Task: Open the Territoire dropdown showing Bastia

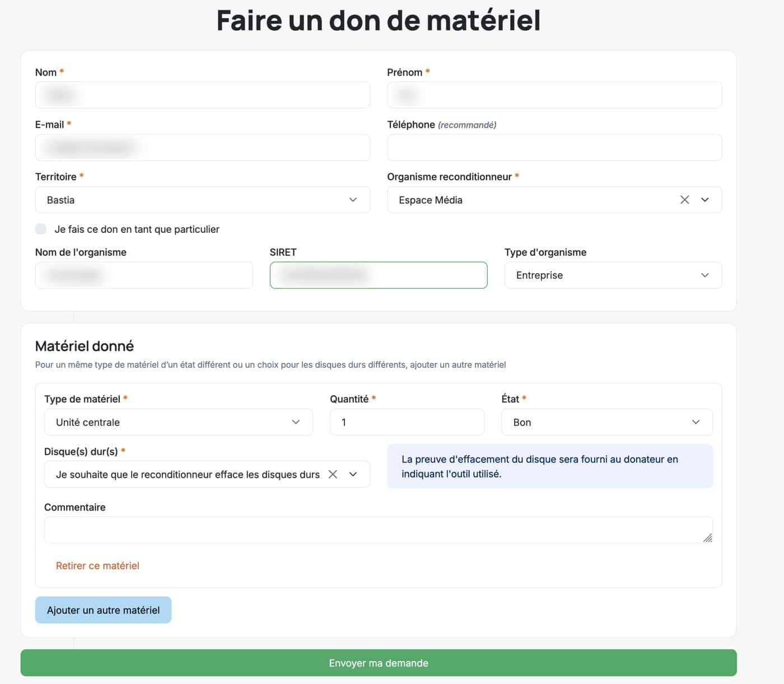Action: (203, 200)
